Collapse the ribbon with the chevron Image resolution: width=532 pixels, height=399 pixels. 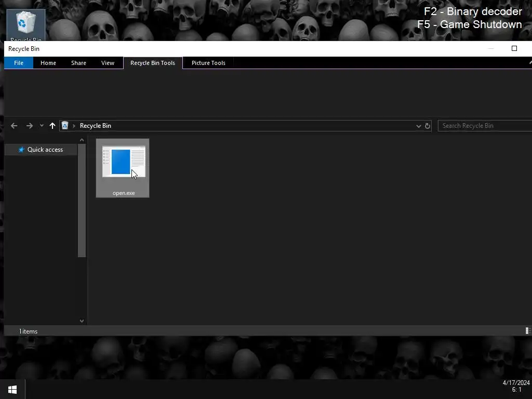click(530, 63)
